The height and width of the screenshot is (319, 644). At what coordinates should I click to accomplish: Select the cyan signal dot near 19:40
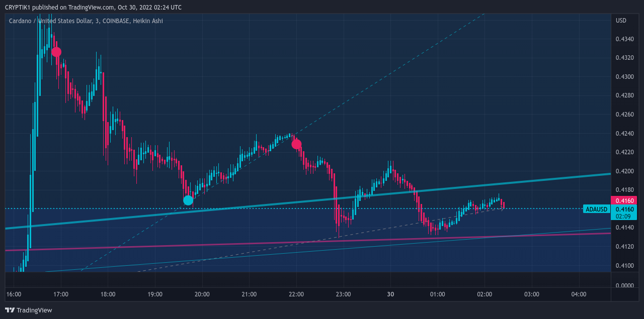click(188, 200)
